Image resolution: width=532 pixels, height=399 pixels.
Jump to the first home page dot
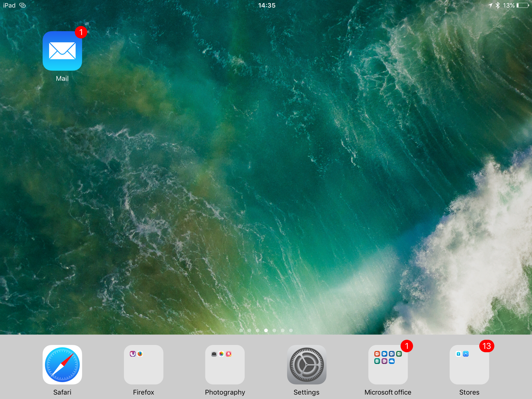point(241,330)
